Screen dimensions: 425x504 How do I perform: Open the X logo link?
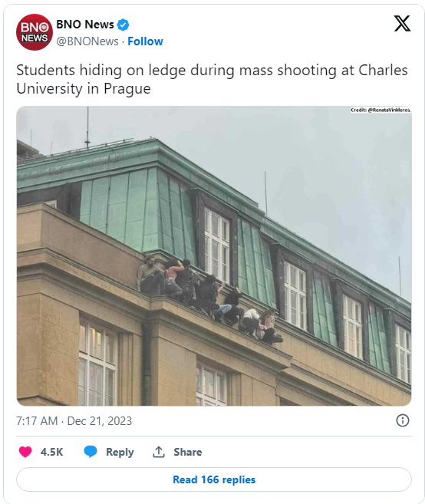point(402,24)
